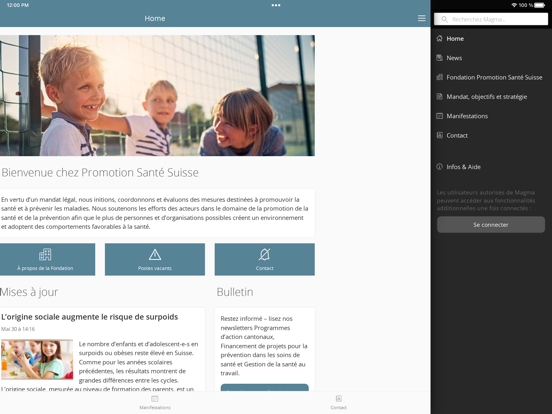Click the building icon on Fondation tile
The height and width of the screenshot is (414, 552).
click(x=45, y=254)
